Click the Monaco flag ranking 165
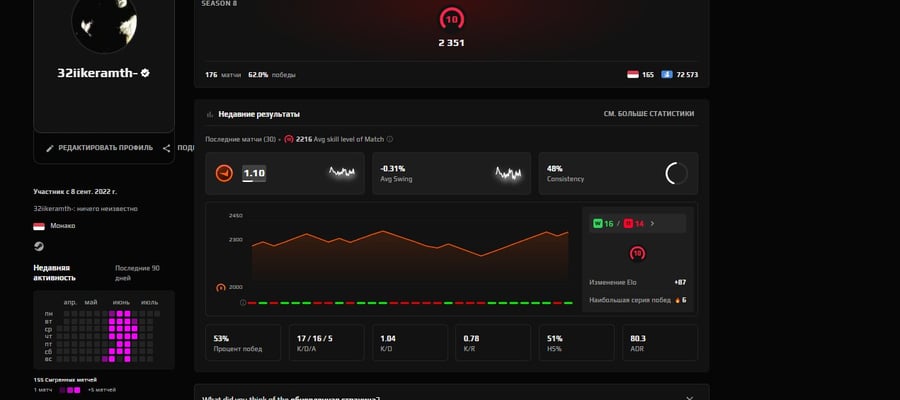This screenshot has height=400, width=900. [x=633, y=75]
